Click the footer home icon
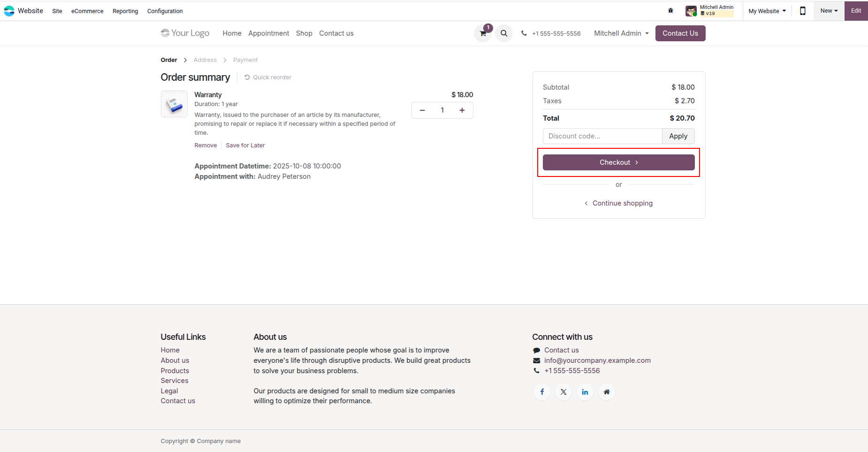The height and width of the screenshot is (452, 868). point(607,392)
